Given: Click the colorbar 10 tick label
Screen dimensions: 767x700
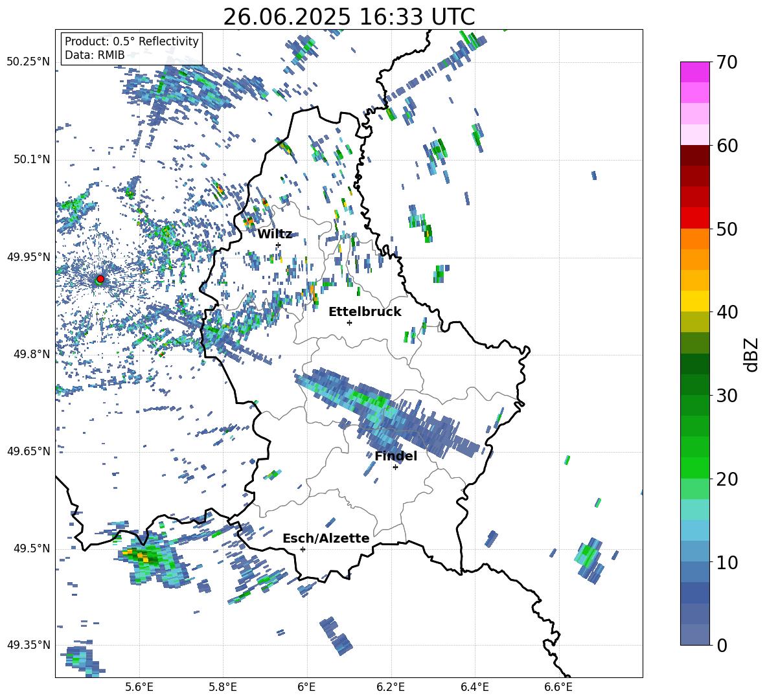Looking at the screenshot, I should (x=727, y=562).
